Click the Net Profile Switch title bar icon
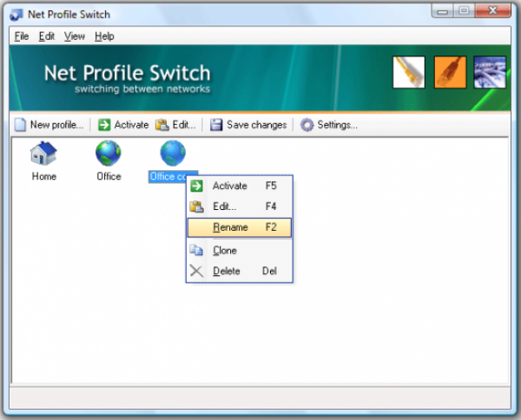Viewport: 521px width, 420px height. (x=16, y=15)
